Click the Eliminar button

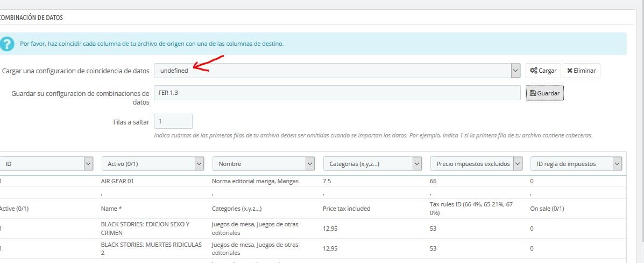pyautogui.click(x=581, y=71)
